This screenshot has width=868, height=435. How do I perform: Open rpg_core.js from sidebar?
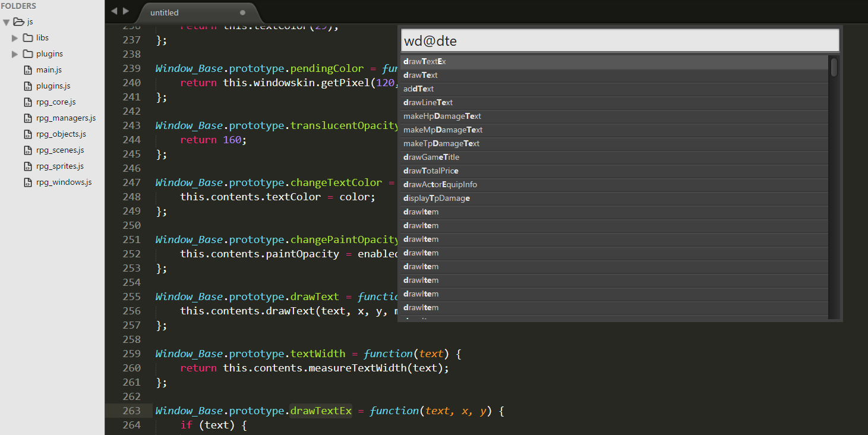[56, 102]
